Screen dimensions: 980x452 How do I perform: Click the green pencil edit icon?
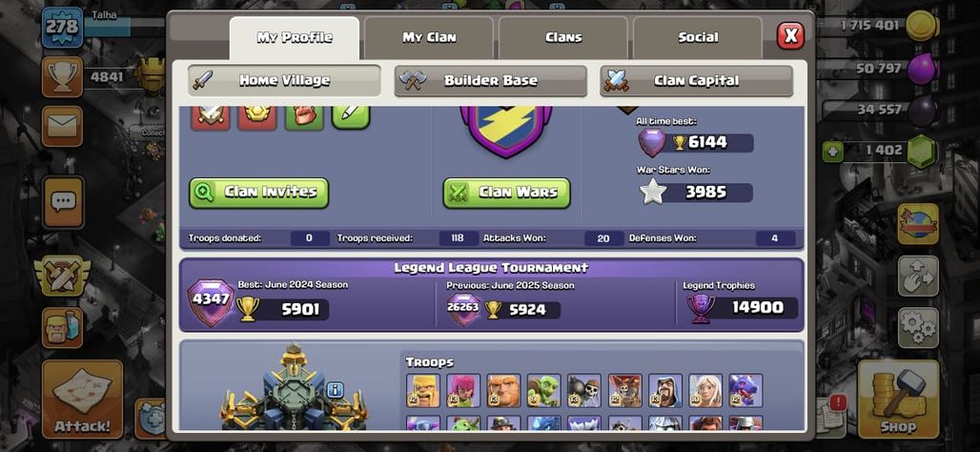(x=351, y=117)
